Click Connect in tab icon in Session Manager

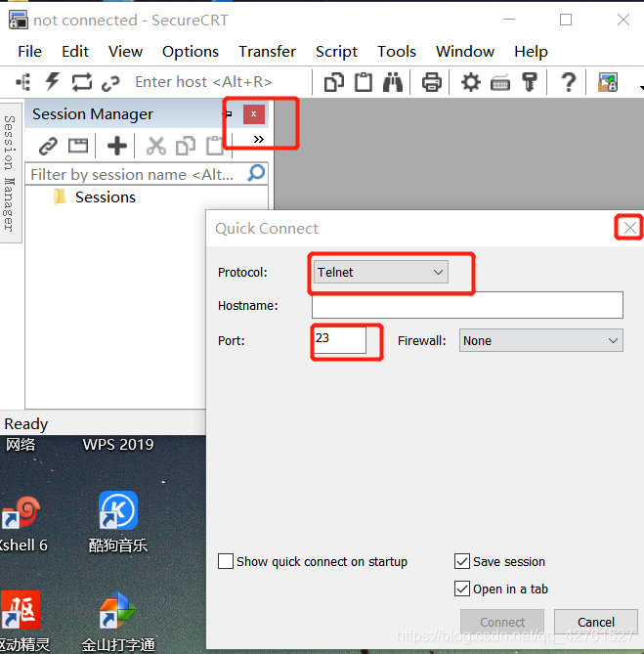coord(78,146)
